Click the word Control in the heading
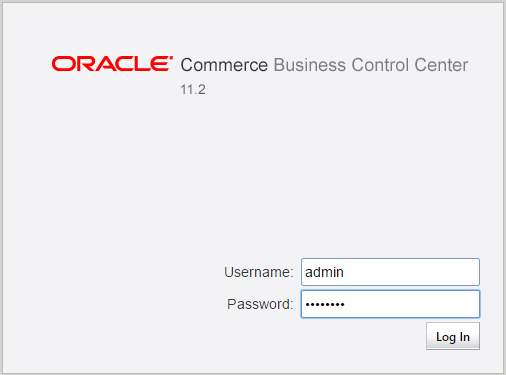This screenshot has height=375, width=506. pyautogui.click(x=380, y=65)
